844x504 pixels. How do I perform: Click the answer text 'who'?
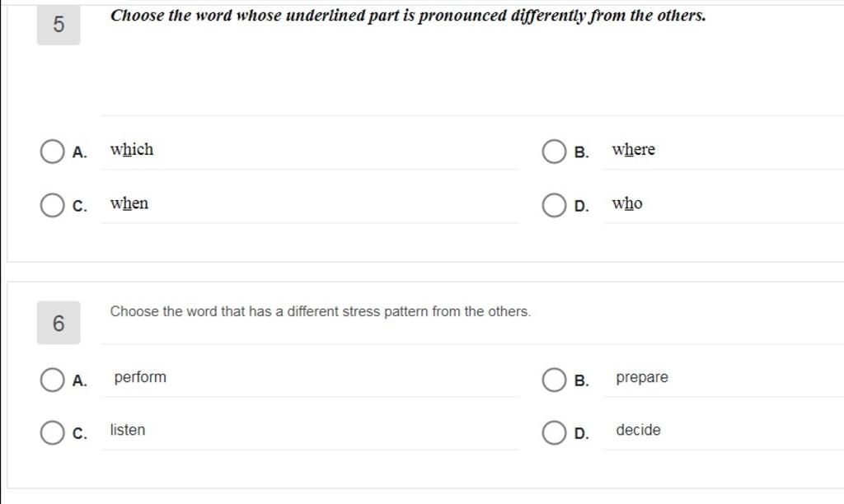tap(627, 203)
